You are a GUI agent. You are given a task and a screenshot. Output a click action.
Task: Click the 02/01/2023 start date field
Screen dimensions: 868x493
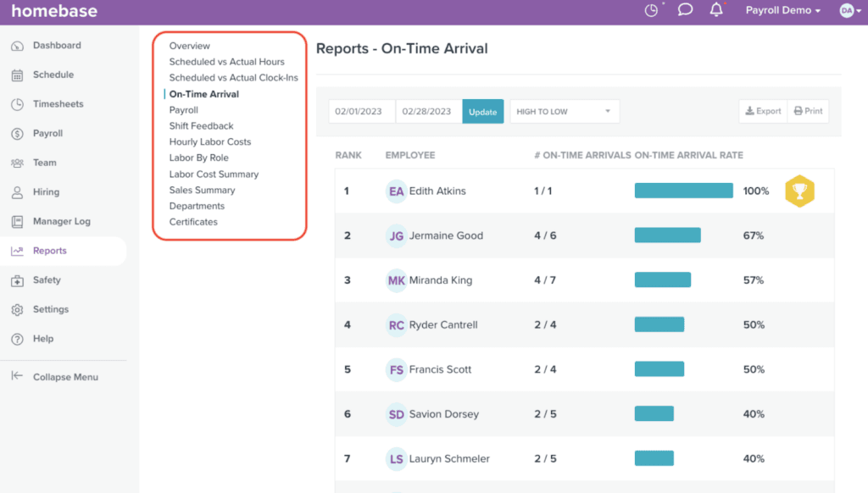tap(362, 111)
